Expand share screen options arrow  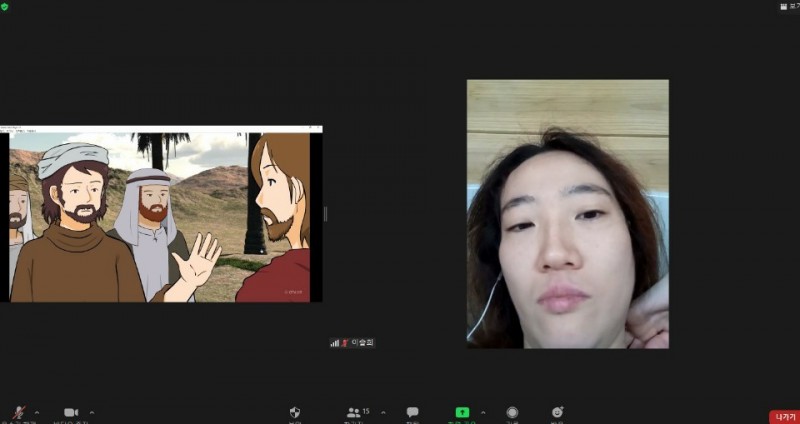coord(483,412)
